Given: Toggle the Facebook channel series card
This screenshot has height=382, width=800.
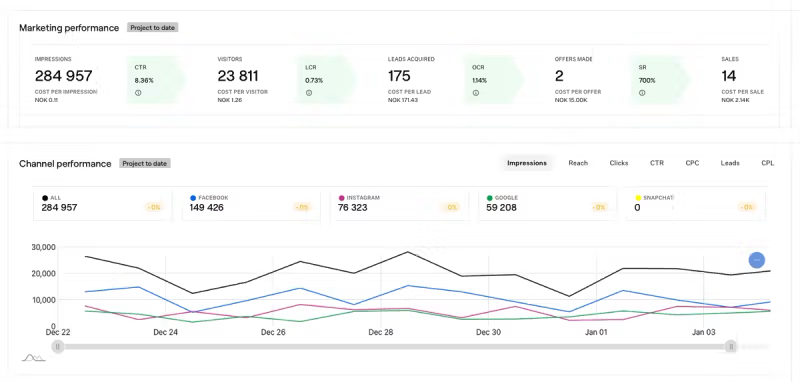Looking at the screenshot, I should coord(251,206).
